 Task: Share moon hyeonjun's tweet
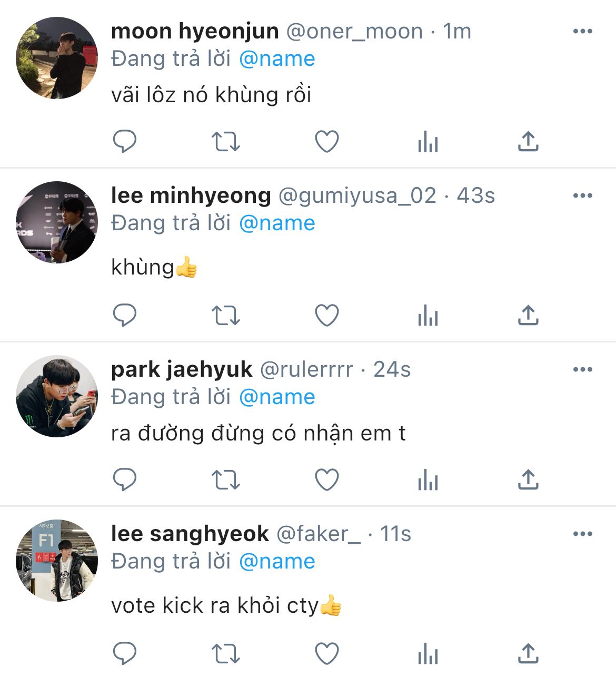(x=528, y=141)
